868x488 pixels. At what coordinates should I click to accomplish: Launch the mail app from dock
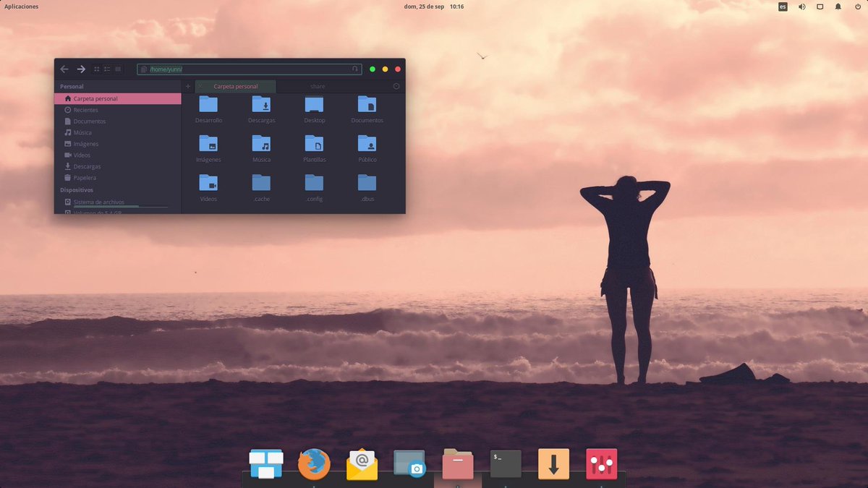pos(362,464)
